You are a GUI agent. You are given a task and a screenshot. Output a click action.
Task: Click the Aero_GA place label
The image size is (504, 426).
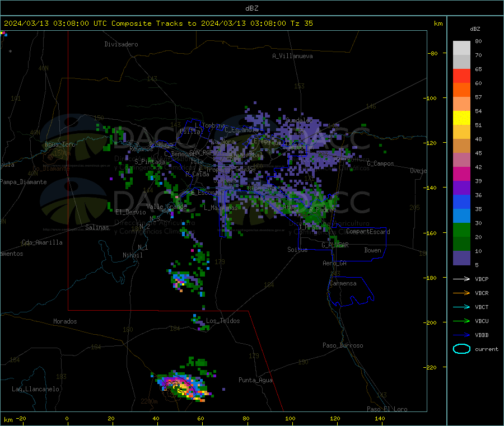(x=334, y=263)
